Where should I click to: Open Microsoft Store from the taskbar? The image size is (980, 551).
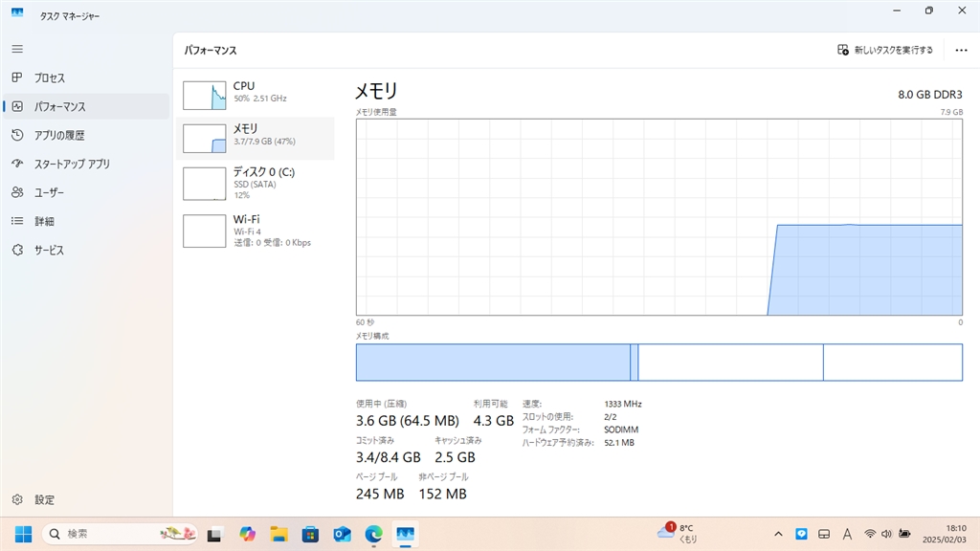311,534
